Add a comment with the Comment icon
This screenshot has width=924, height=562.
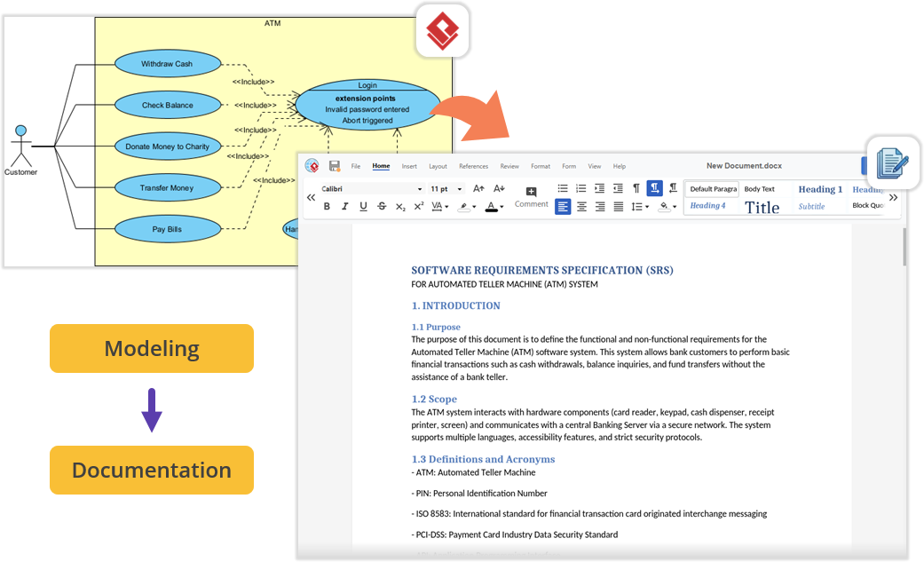tap(531, 197)
